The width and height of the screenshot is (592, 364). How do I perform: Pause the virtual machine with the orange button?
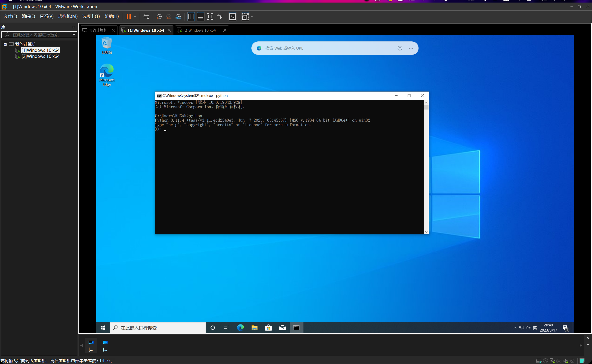tap(129, 16)
